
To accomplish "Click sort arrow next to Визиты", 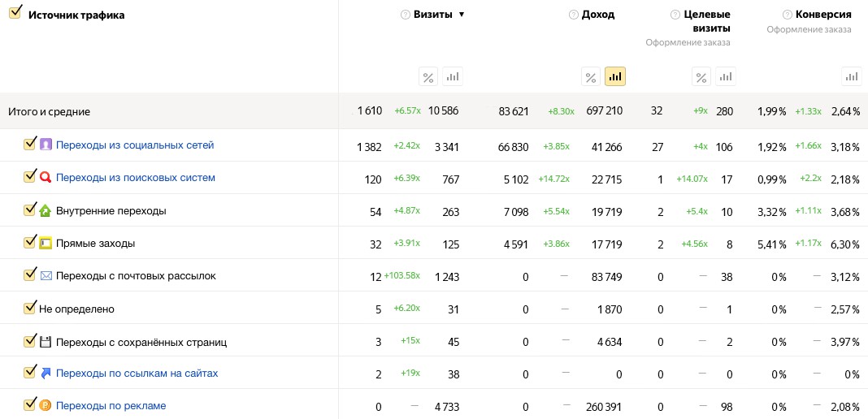I will click(462, 15).
